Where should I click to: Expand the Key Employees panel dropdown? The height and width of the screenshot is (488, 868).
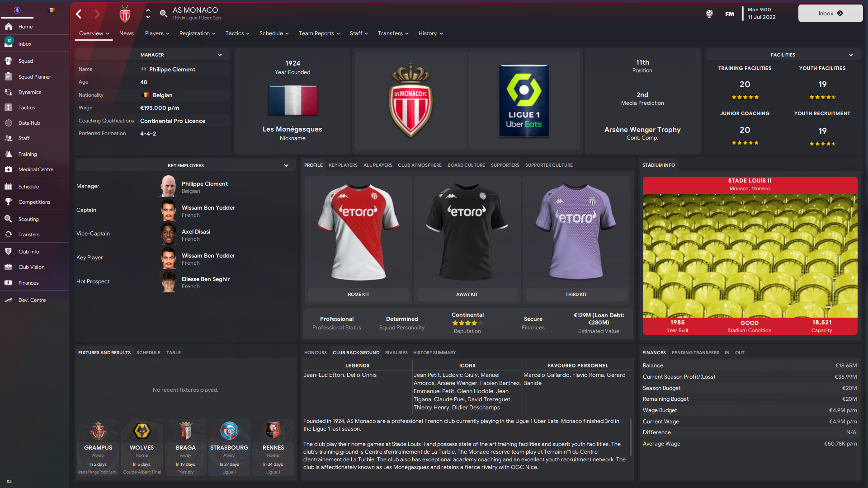[x=286, y=165]
